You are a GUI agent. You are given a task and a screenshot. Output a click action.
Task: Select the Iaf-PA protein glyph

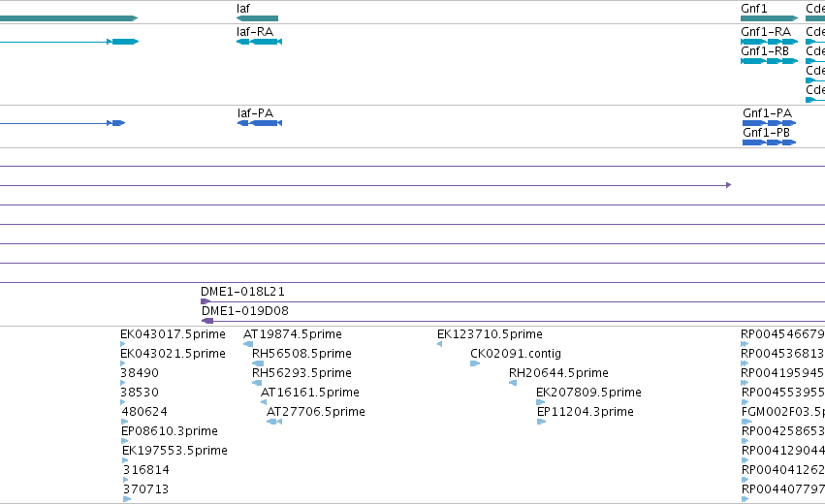260,123
